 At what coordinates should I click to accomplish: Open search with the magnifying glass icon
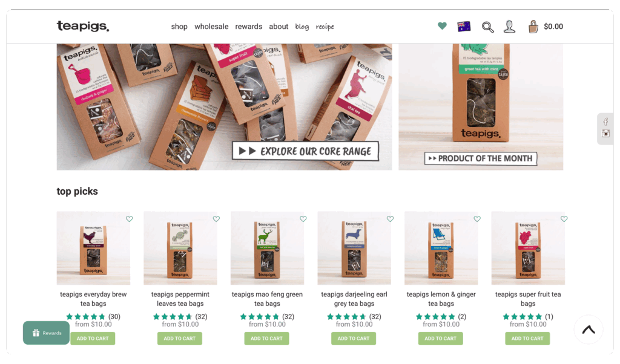(x=487, y=27)
